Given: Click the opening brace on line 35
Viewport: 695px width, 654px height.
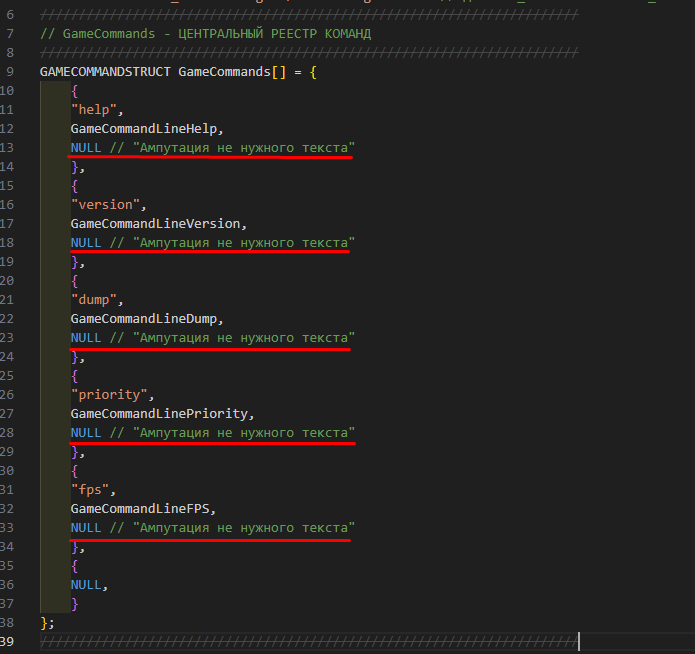Looking at the screenshot, I should (x=74, y=566).
